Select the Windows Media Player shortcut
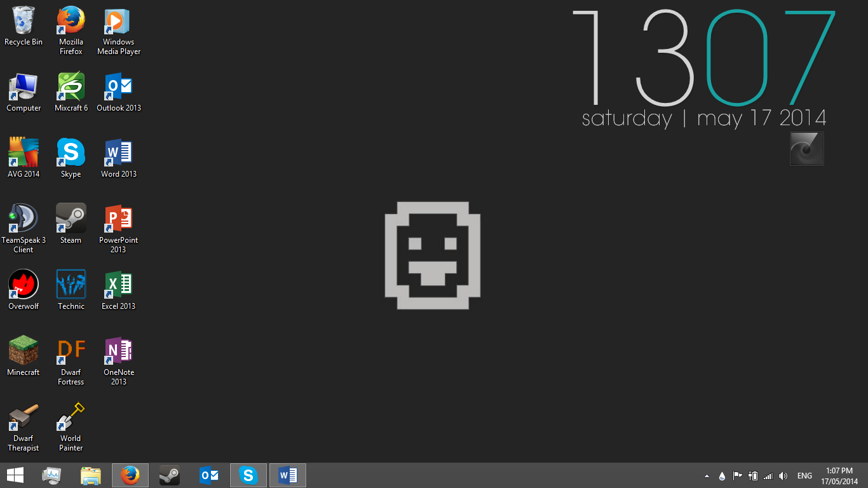 119,30
